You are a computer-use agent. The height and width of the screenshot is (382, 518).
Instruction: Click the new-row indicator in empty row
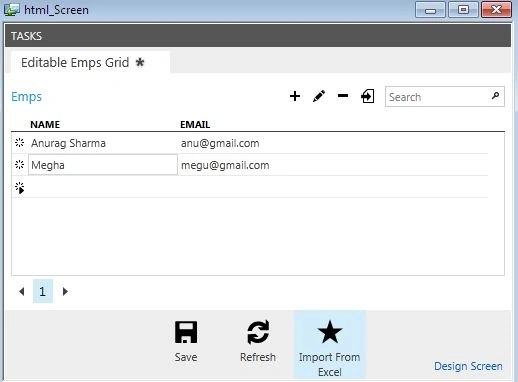20,188
